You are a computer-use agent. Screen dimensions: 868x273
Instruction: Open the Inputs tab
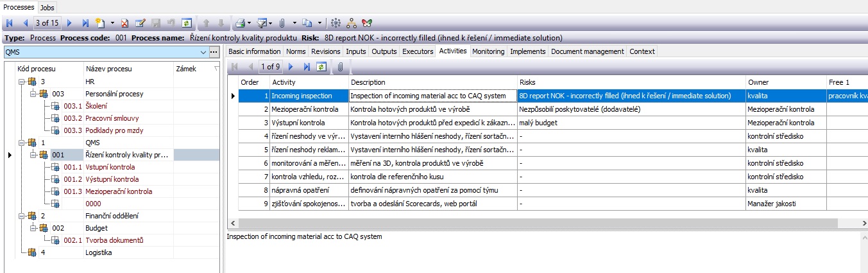tap(356, 51)
